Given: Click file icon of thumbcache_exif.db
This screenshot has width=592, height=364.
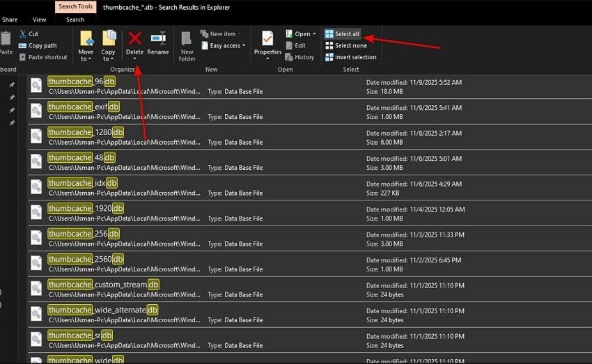Looking at the screenshot, I should pos(36,111).
